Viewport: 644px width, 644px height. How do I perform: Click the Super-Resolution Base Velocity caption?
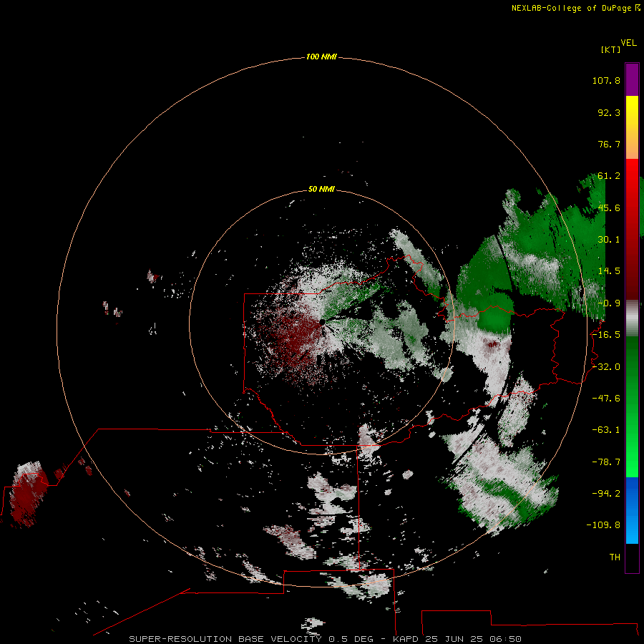tap(326, 639)
